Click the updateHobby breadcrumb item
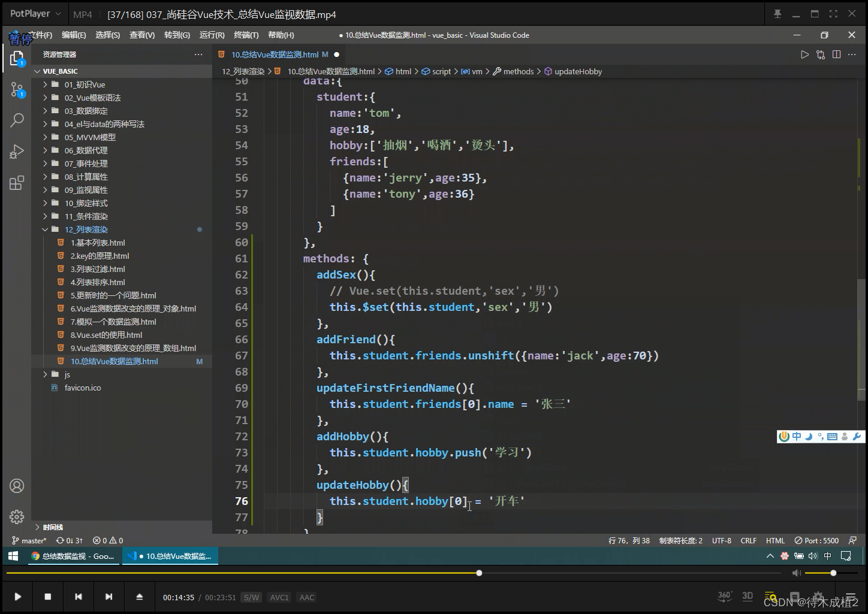The image size is (868, 614). (573, 71)
